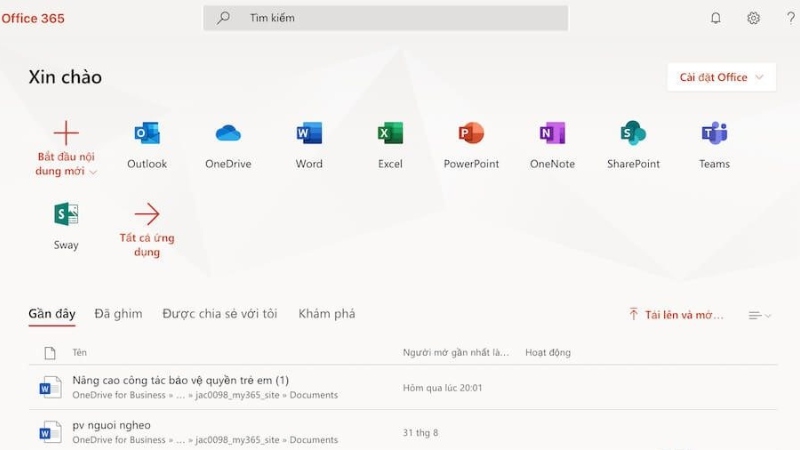Open PowerPoint from the app list
800x450 pixels.
pos(471,134)
